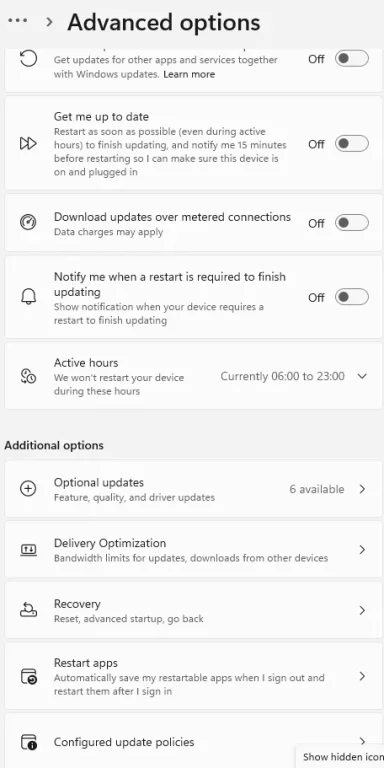This screenshot has width=384, height=768.
Task: Open the Learn more link
Action: click(189, 74)
